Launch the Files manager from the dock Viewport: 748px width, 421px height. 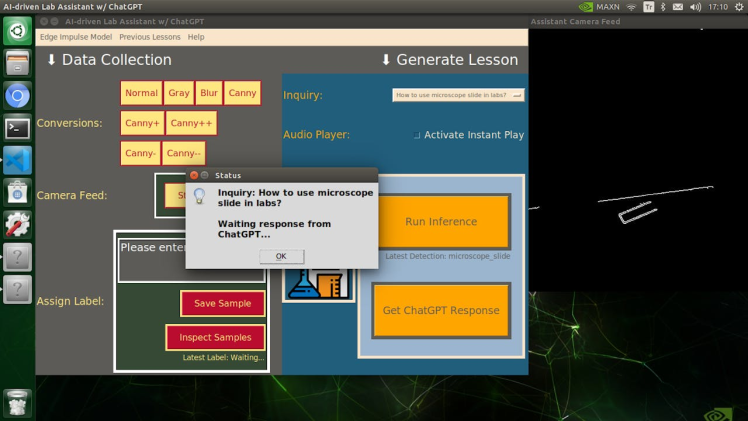(17, 64)
